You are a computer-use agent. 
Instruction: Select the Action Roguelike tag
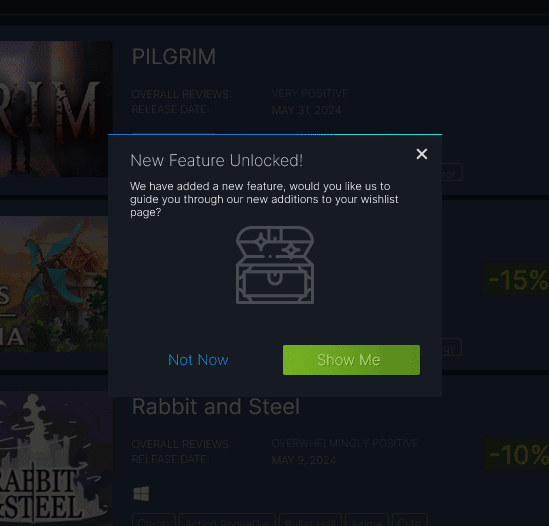227,520
